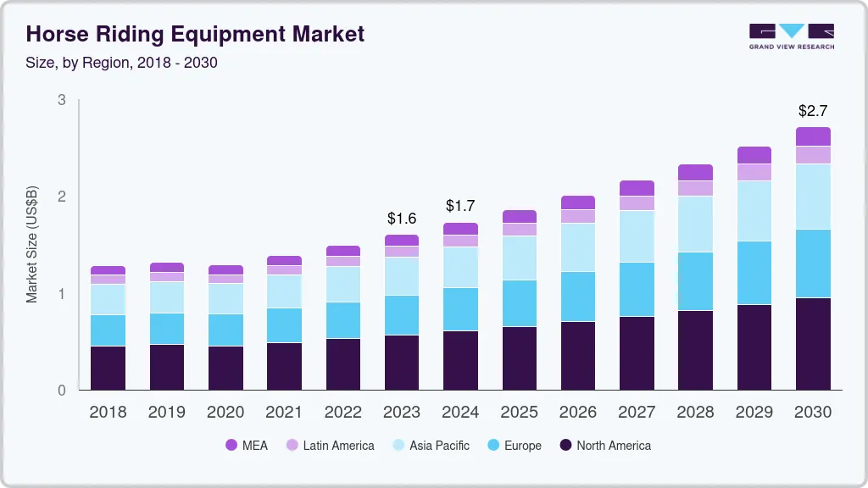This screenshot has height=488, width=868.
Task: Click the purple MEA legend dot
Action: pyautogui.click(x=231, y=446)
